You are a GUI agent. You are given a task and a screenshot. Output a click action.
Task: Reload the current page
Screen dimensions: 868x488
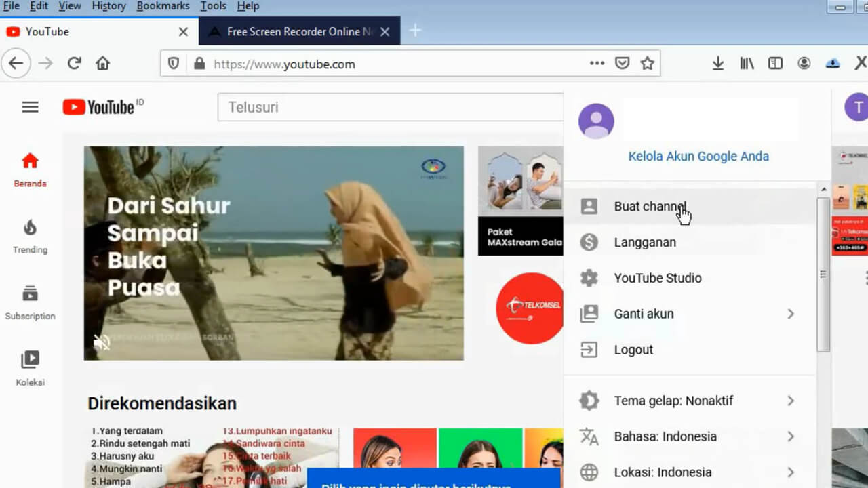point(75,64)
